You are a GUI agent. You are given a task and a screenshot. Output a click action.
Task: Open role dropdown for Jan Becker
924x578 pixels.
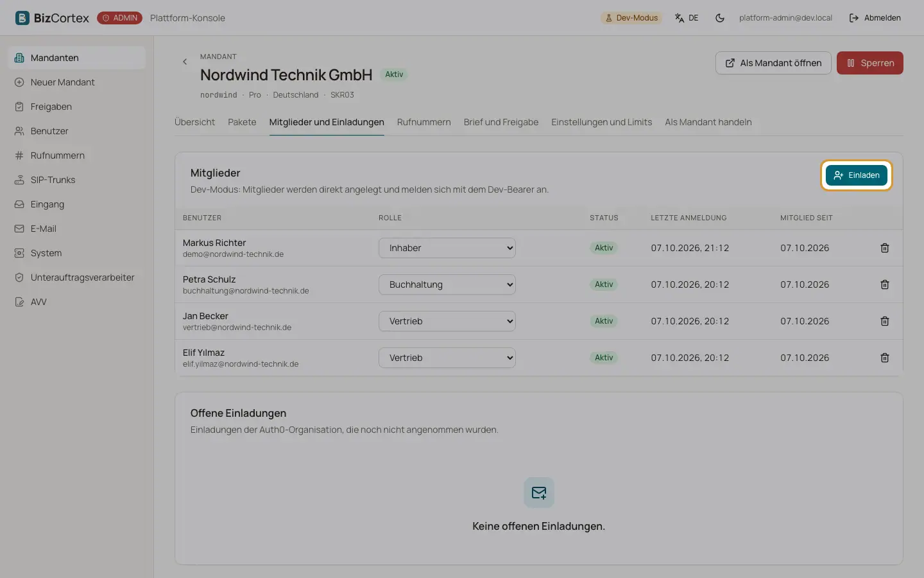tap(447, 321)
